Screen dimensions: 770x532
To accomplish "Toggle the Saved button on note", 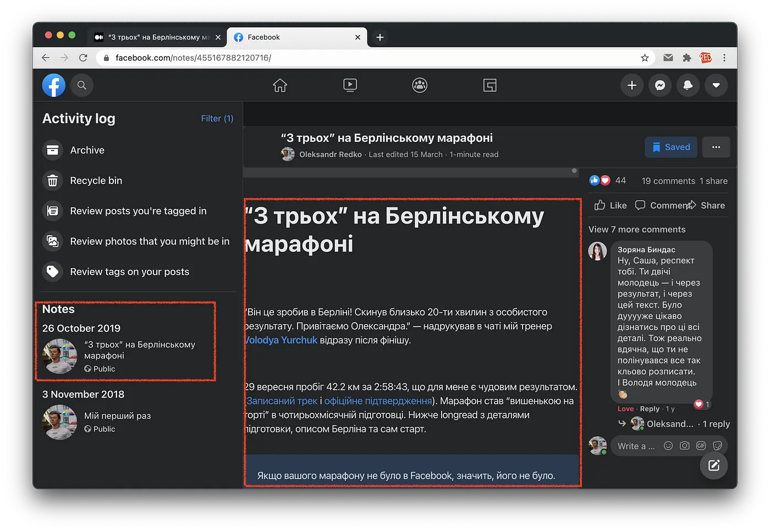I will 671,147.
